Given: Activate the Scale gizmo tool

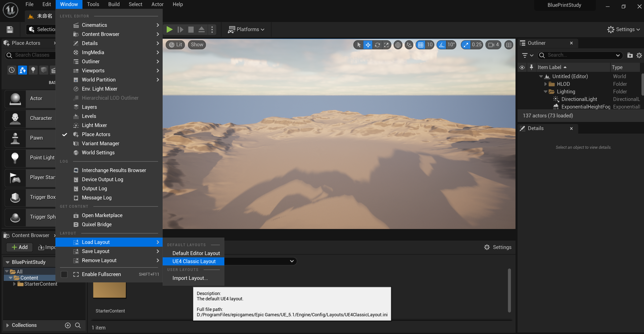Looking at the screenshot, I should 386,45.
